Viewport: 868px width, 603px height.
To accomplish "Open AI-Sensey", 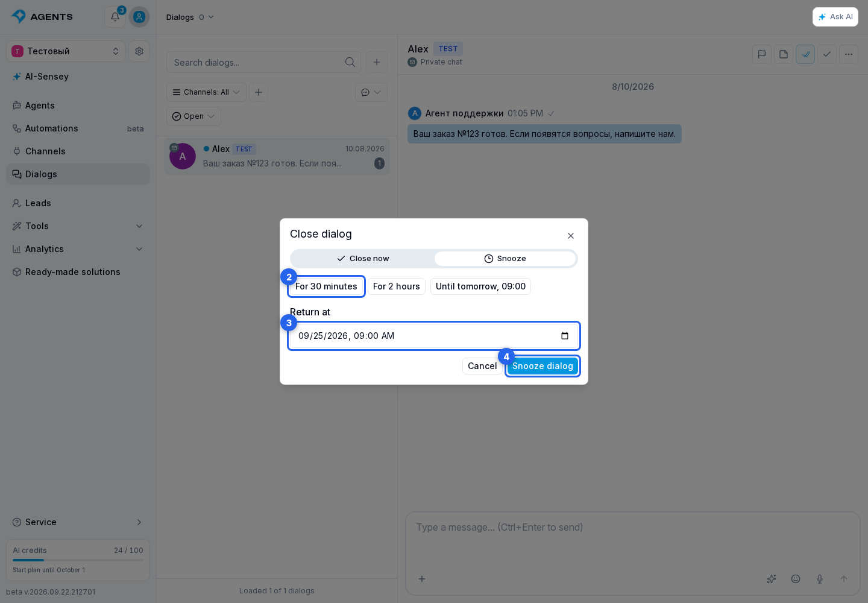I will (78, 77).
